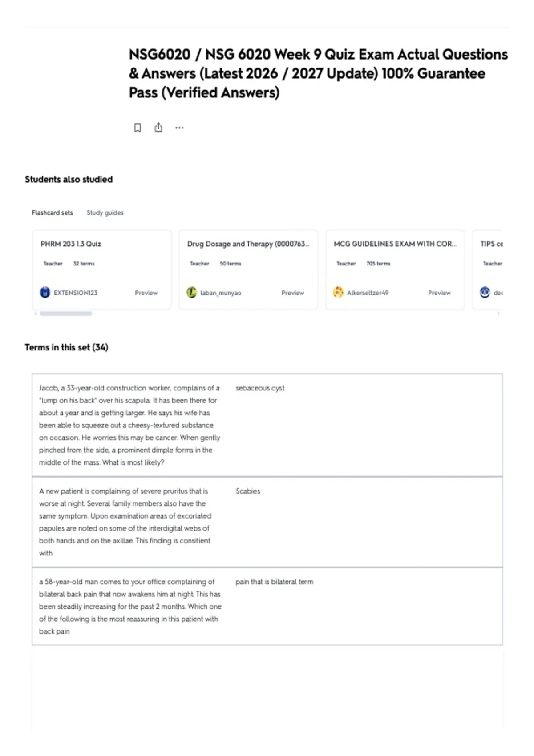Select the Scabies answer term row
Viewport: 534px width, 756px height.
tap(267, 522)
